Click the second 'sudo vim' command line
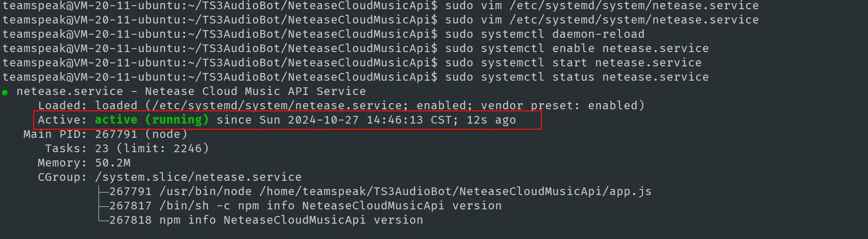Screen dimensions: 868x239 pos(602,20)
